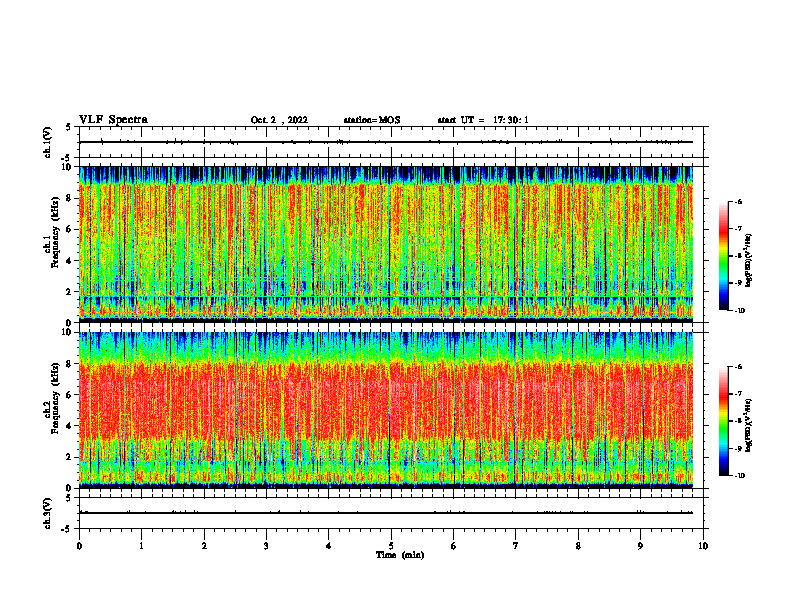Select the "Oct. 2, 2022" date text
Image resolution: width=792 pixels, height=612 pixels.
tap(279, 120)
